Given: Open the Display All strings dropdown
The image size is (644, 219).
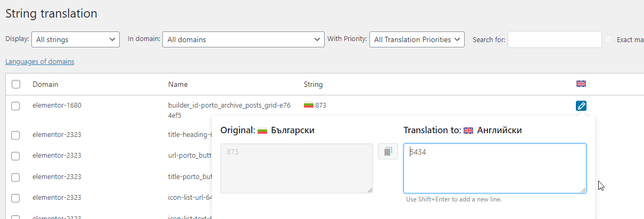Looking at the screenshot, I should pyautogui.click(x=76, y=39).
